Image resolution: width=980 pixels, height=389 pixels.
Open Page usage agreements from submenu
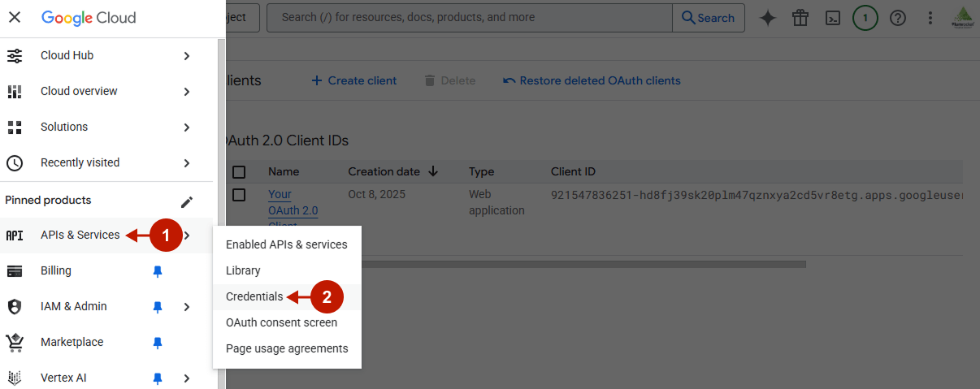click(287, 348)
